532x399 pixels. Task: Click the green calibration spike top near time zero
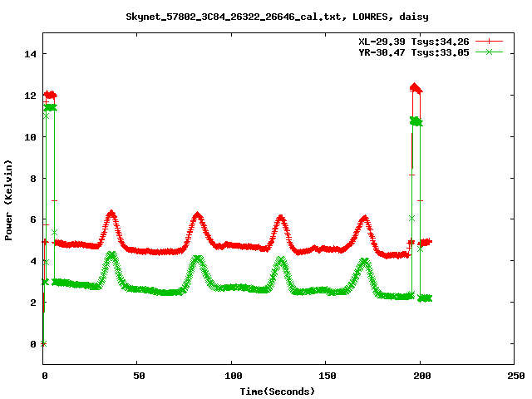pyautogui.click(x=50, y=107)
